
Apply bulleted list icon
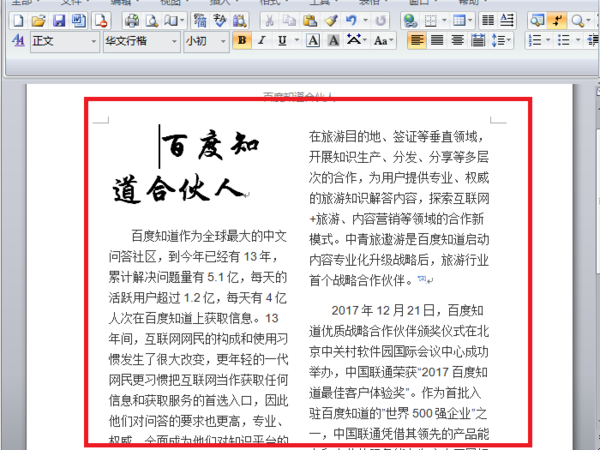(x=563, y=40)
